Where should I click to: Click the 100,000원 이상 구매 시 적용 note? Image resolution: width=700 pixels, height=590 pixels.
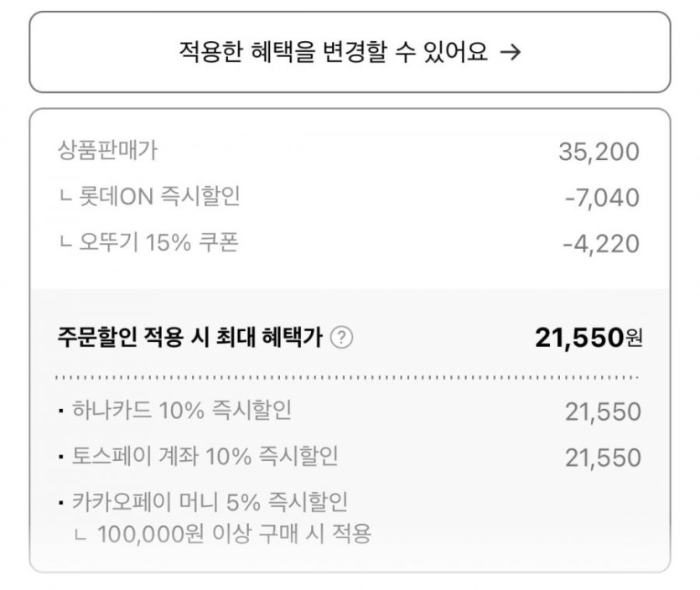(234, 533)
